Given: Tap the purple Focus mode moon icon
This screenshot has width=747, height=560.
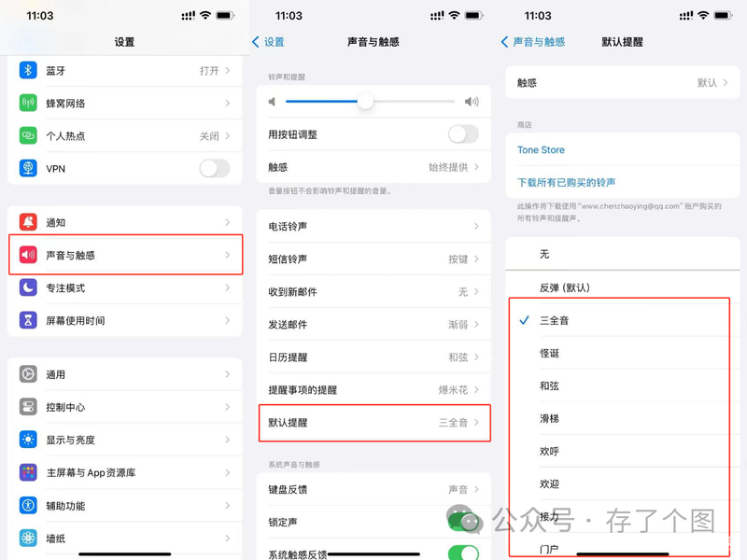Looking at the screenshot, I should [x=28, y=287].
